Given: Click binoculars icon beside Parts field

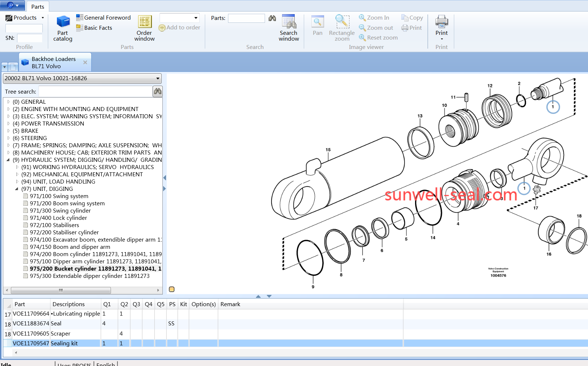Looking at the screenshot, I should [272, 18].
